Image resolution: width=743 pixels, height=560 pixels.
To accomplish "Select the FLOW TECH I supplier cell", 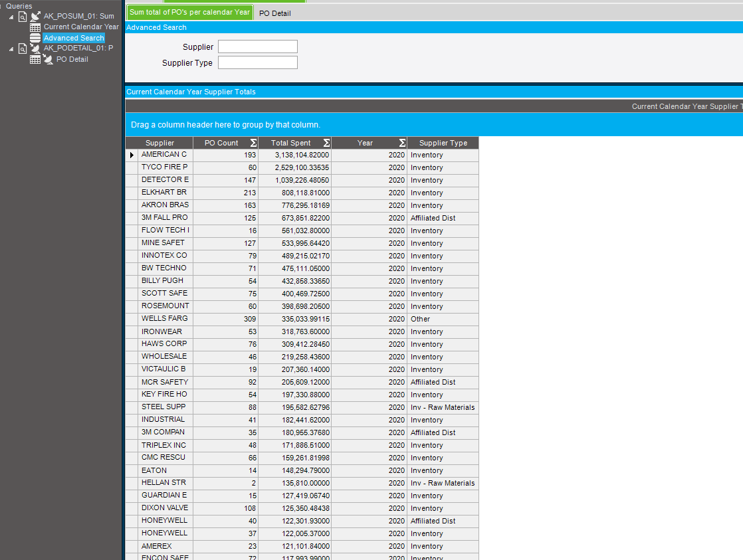I will point(165,231).
